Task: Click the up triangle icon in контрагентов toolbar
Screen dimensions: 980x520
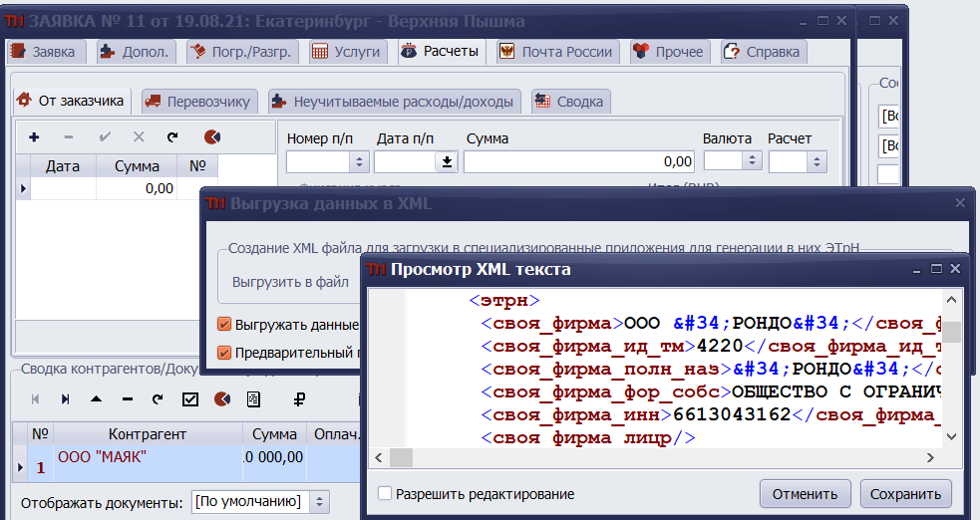Action: point(96,399)
